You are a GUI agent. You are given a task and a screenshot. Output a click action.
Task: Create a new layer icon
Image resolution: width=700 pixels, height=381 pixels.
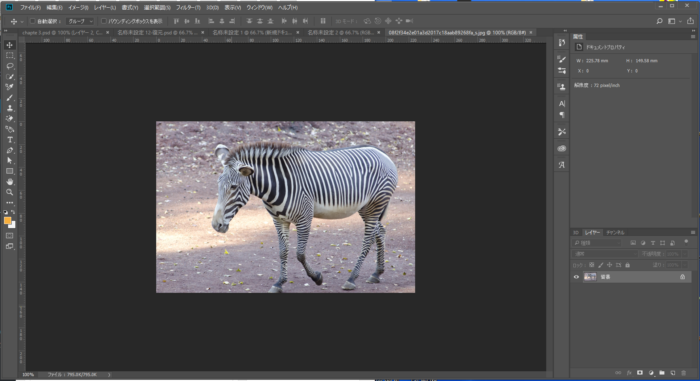[673, 373]
